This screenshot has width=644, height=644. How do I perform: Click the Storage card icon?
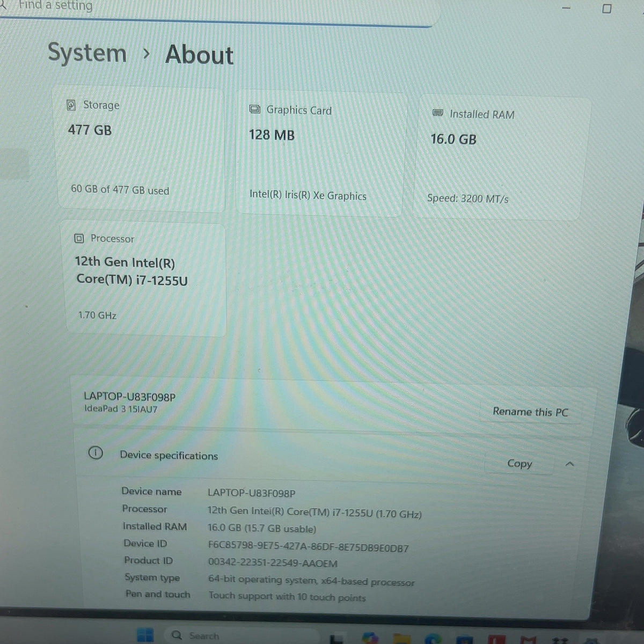pos(71,105)
